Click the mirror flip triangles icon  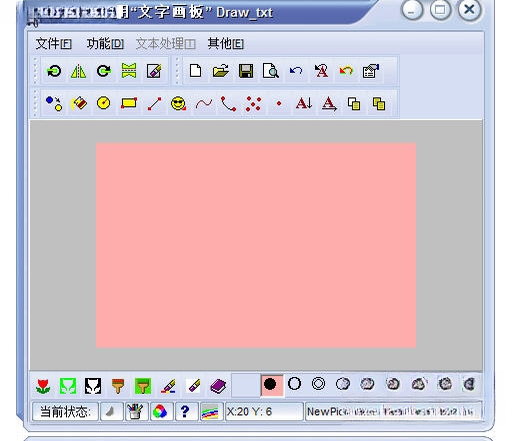(79, 71)
